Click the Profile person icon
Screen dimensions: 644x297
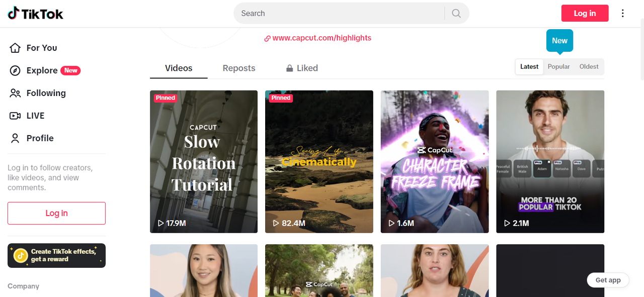tap(15, 138)
